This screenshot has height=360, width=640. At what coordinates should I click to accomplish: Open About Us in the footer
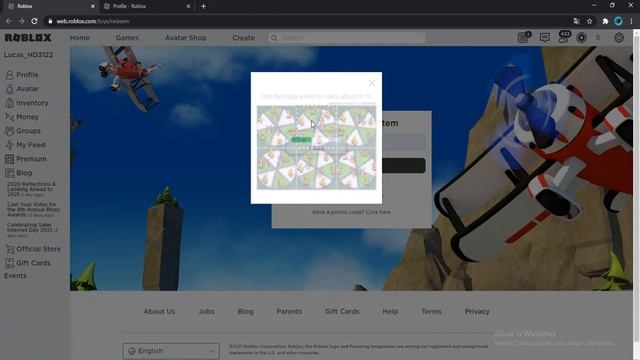[159, 311]
